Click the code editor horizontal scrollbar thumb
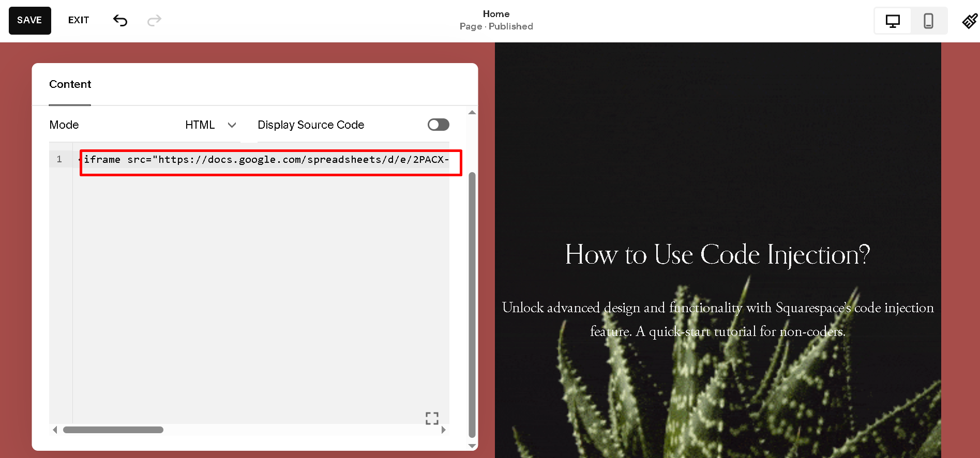Viewport: 980px width, 458px height. [x=113, y=430]
